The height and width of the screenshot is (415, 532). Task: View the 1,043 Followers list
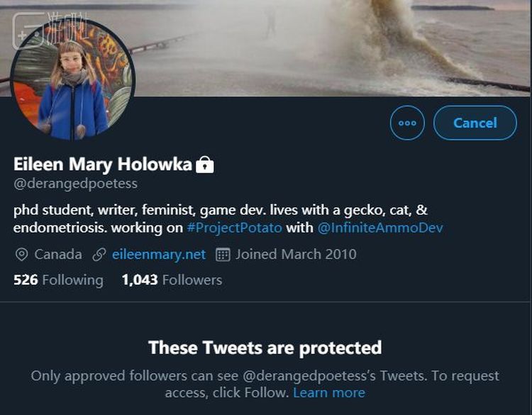[x=172, y=280]
